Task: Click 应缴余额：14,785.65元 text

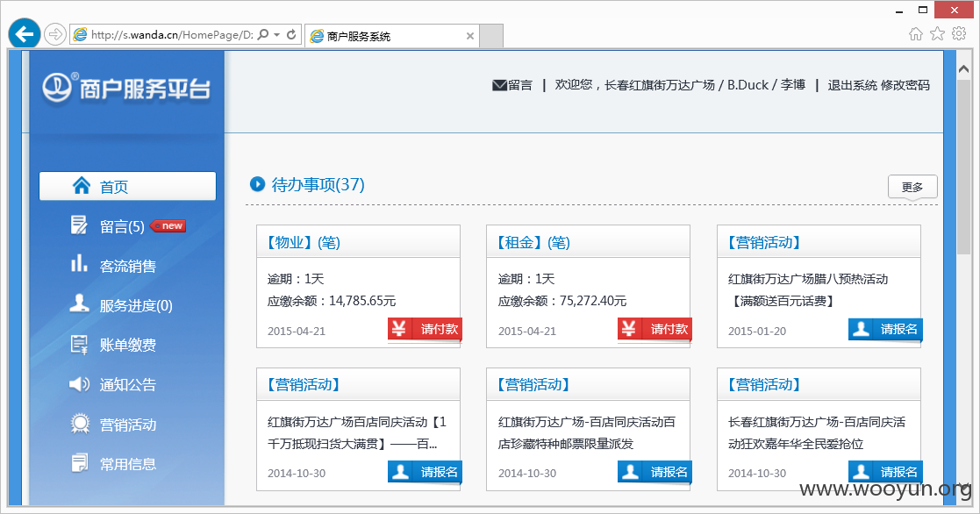Action: (332, 301)
